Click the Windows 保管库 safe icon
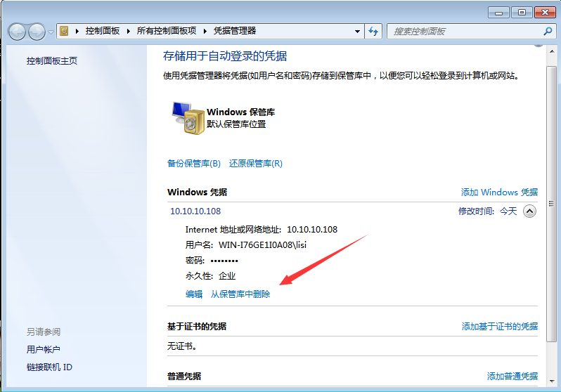Screen dimensions: 561x392 (x=186, y=117)
